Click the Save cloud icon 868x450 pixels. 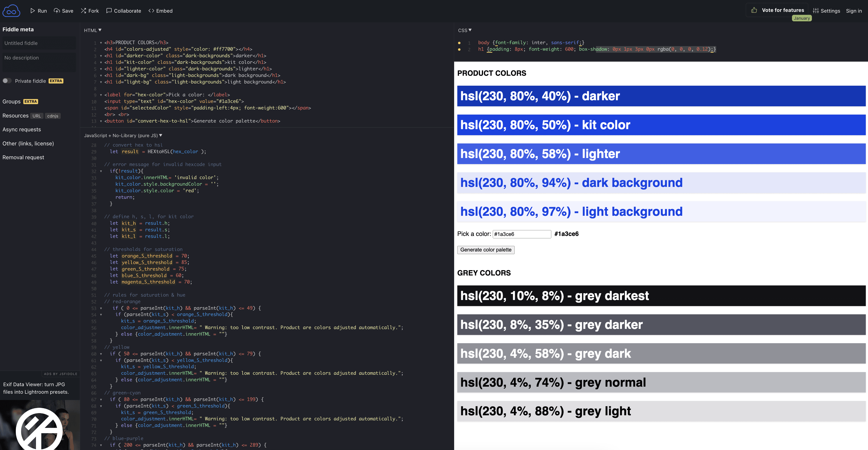tap(57, 11)
